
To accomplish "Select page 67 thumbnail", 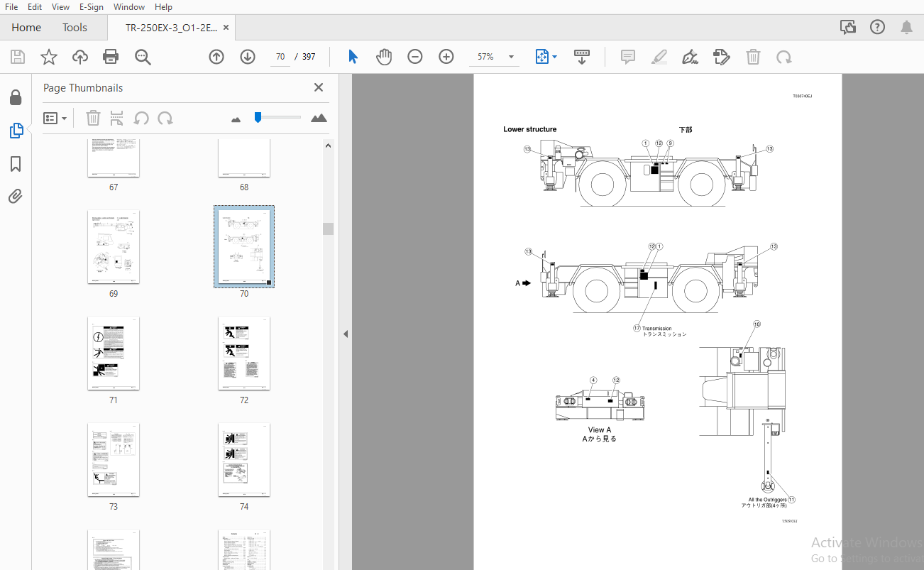I will (114, 158).
